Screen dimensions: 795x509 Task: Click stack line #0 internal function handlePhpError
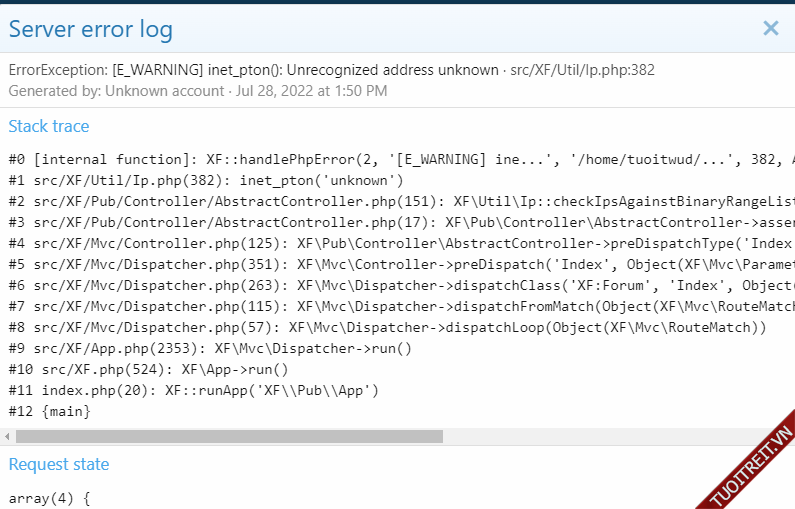pyautogui.click(x=400, y=160)
